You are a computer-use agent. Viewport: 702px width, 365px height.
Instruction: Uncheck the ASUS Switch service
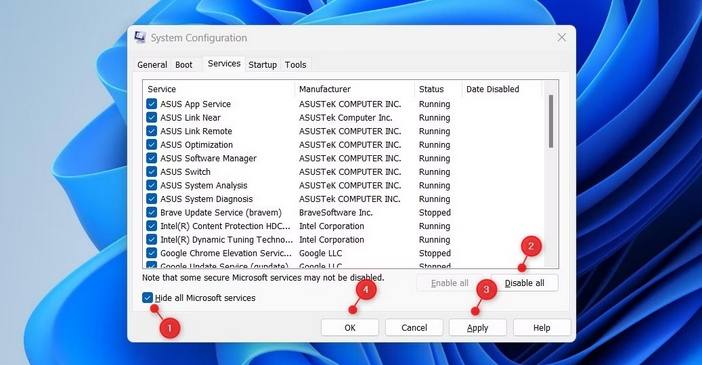(151, 172)
